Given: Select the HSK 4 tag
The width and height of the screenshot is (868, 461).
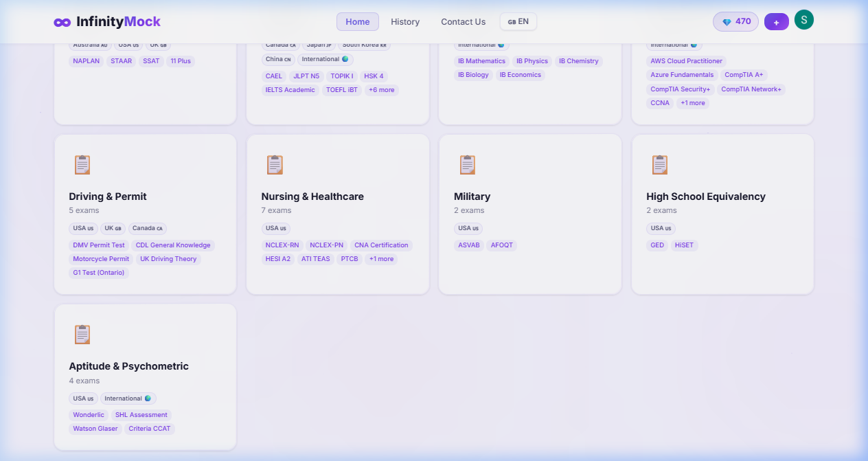Looking at the screenshot, I should pyautogui.click(x=374, y=76).
